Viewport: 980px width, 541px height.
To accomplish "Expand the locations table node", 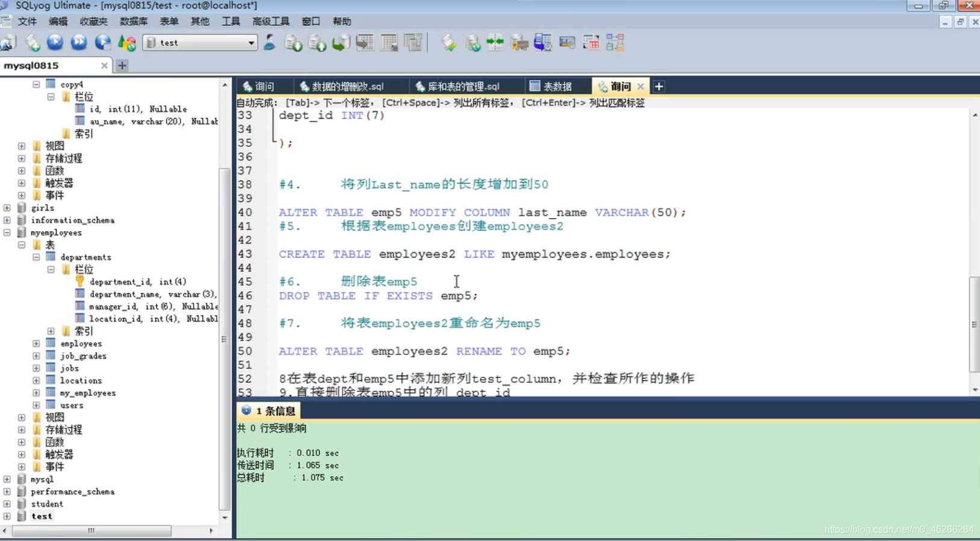I will (36, 380).
